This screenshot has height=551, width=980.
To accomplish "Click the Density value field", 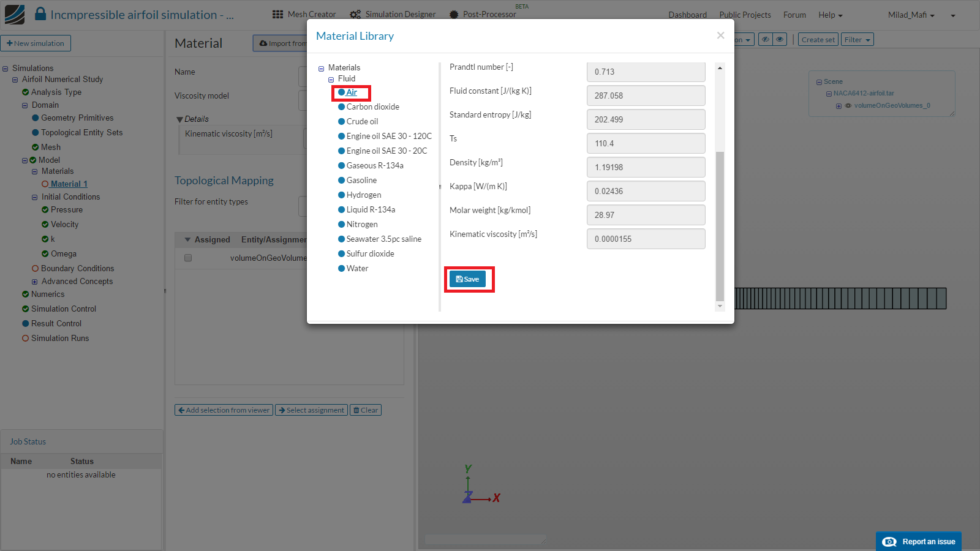I will click(646, 167).
